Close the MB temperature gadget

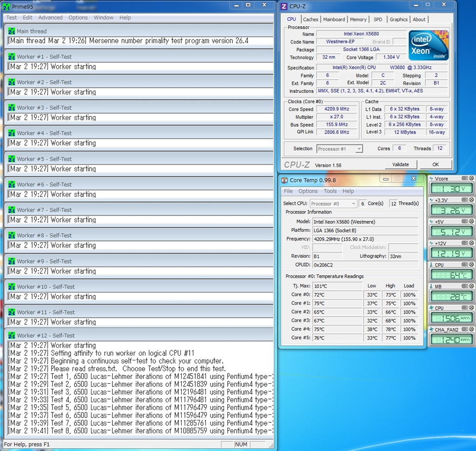471,287
